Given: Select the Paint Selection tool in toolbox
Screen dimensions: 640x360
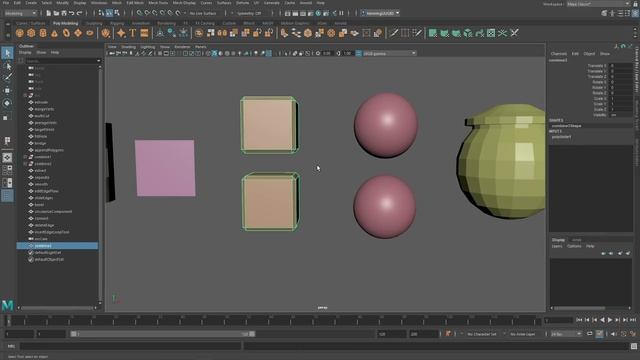Looking at the screenshot, I should tap(7, 78).
